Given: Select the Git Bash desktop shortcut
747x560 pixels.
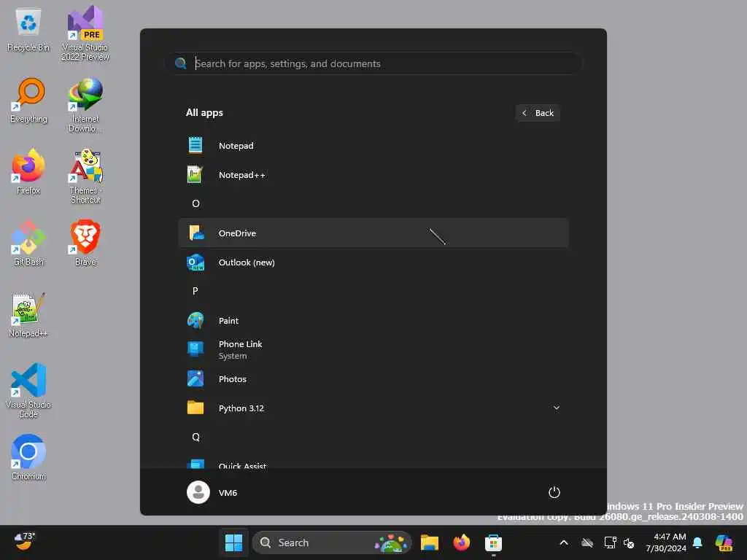Looking at the screenshot, I should coord(28,244).
